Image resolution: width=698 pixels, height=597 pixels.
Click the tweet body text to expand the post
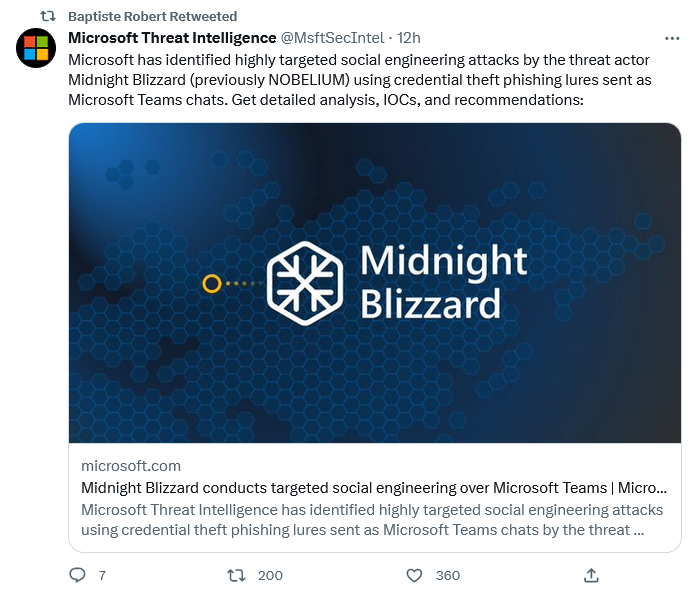click(360, 80)
